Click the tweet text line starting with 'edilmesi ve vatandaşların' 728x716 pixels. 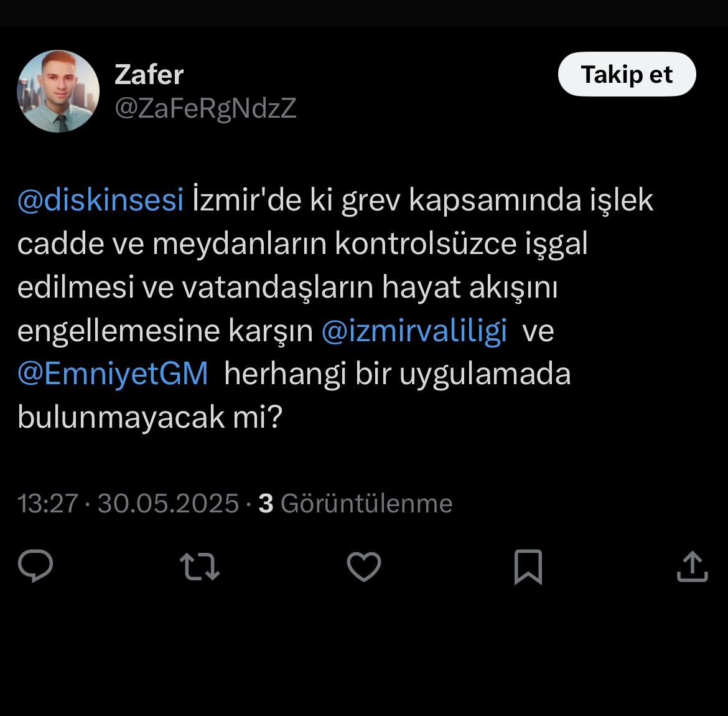click(x=287, y=287)
